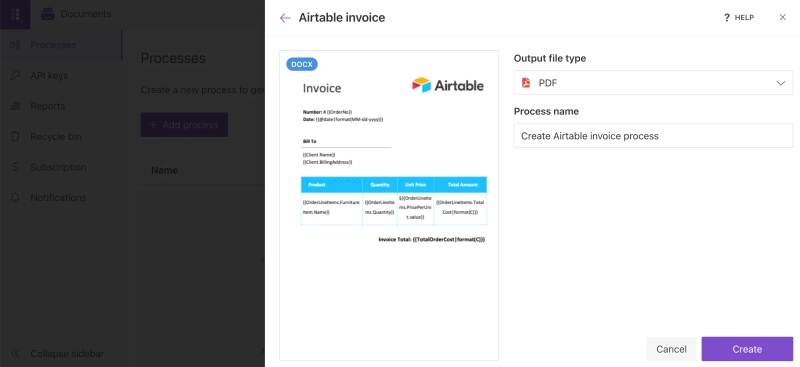Click Collapse sidebar label

tap(67, 354)
